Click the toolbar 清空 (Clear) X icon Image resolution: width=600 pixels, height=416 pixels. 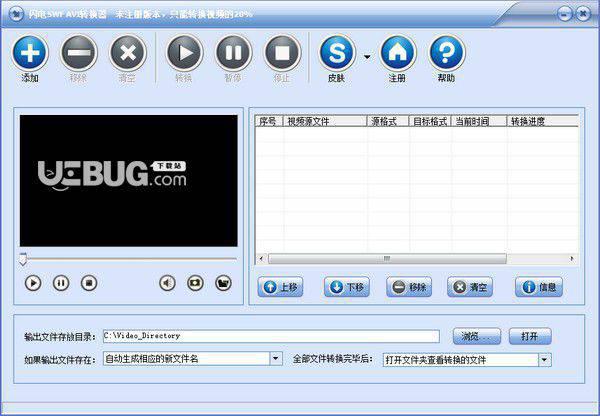point(128,53)
